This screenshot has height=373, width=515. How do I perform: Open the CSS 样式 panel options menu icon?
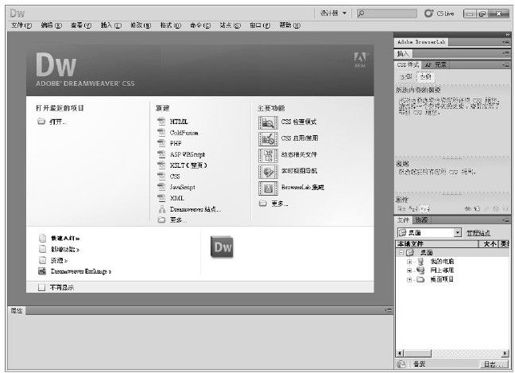(506, 65)
